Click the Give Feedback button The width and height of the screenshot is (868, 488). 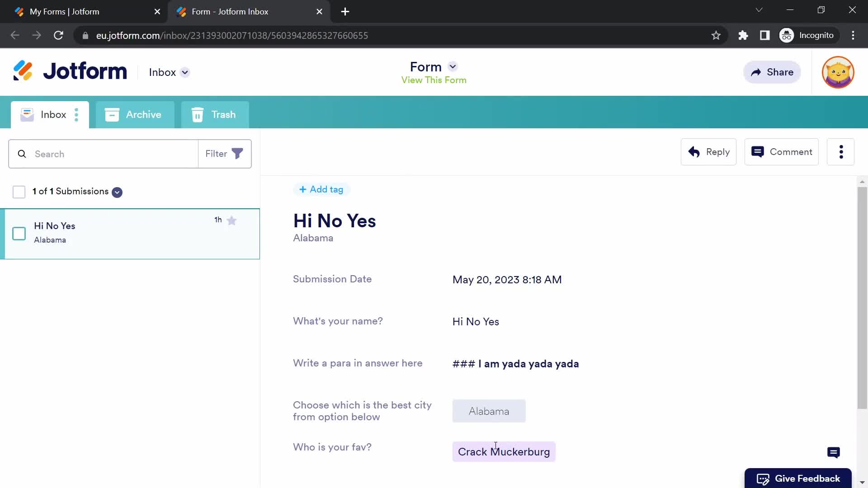798,479
